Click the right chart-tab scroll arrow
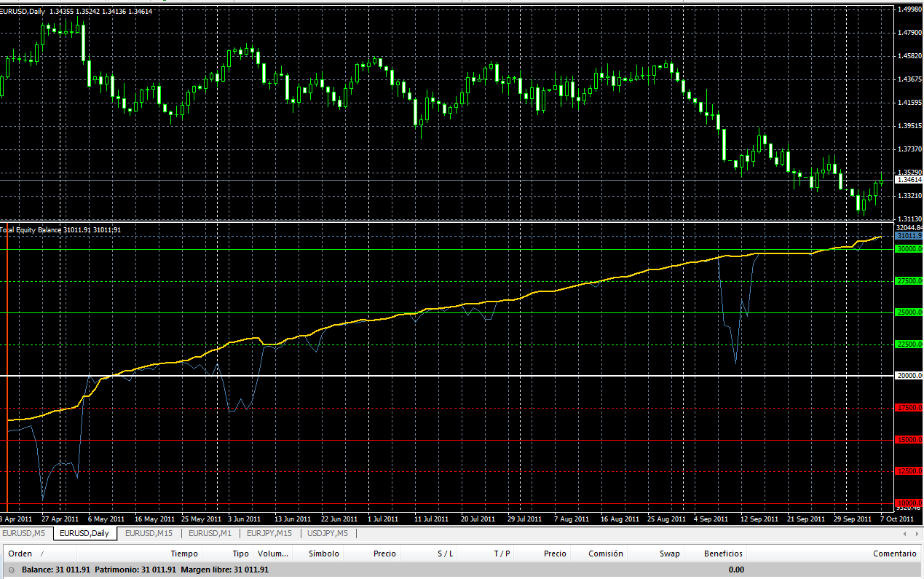The width and height of the screenshot is (924, 579). tap(917, 534)
